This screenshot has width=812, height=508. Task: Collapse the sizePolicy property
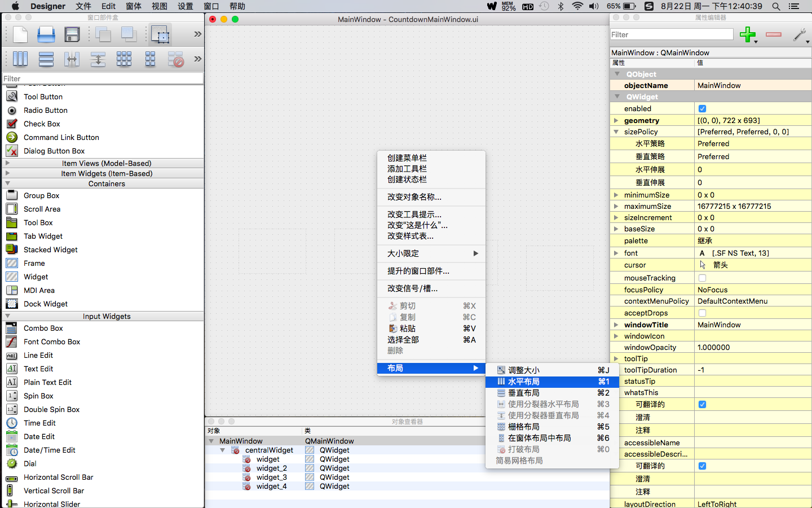tap(616, 132)
